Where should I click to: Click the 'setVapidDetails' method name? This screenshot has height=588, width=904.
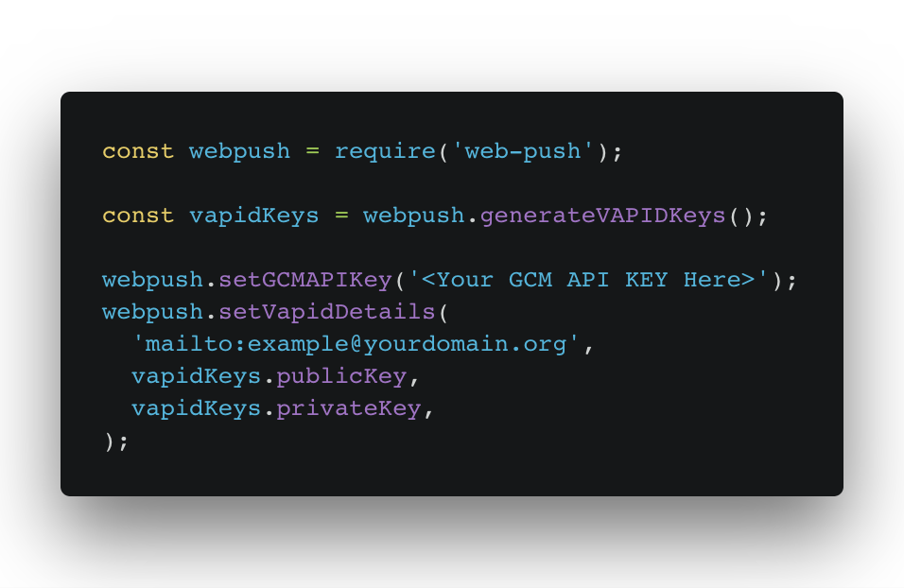(327, 313)
